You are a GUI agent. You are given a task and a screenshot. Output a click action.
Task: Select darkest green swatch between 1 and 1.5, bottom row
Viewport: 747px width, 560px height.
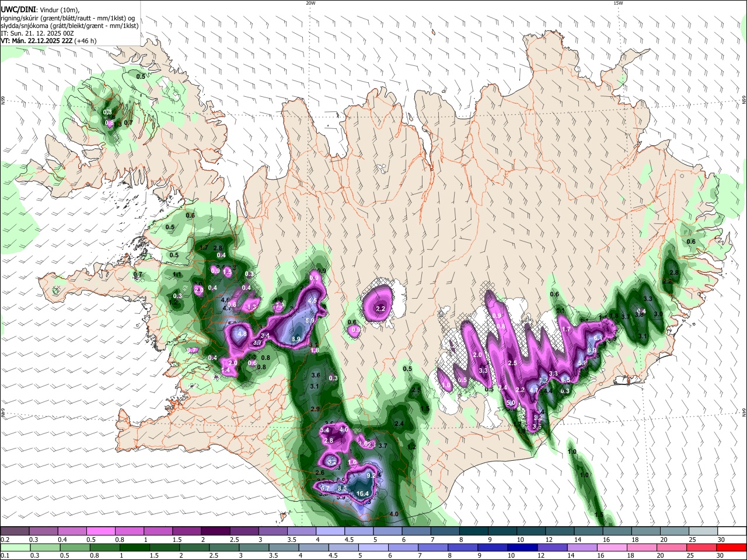coord(134,547)
